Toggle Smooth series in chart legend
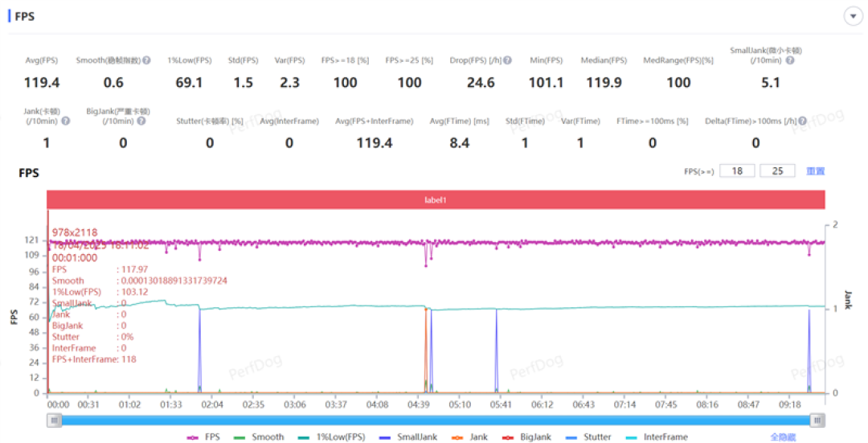This screenshot has height=443, width=868. [259, 437]
